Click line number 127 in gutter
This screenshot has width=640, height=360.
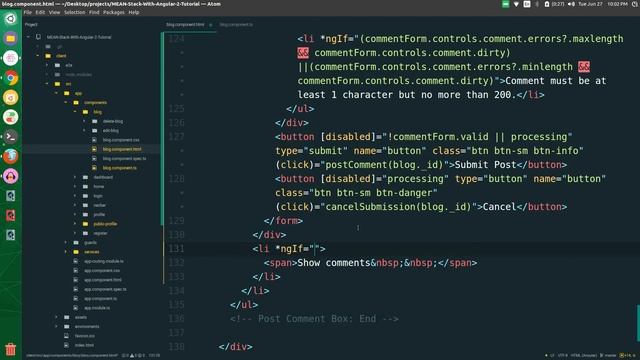point(176,137)
